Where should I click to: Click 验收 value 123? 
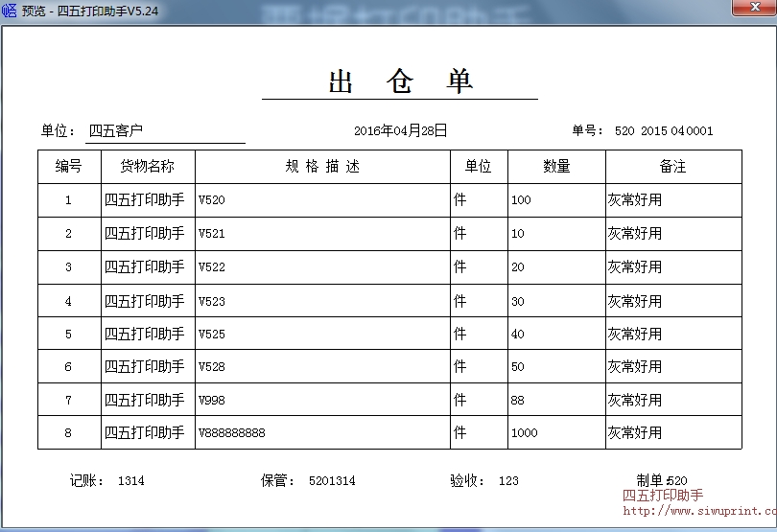tap(508, 480)
